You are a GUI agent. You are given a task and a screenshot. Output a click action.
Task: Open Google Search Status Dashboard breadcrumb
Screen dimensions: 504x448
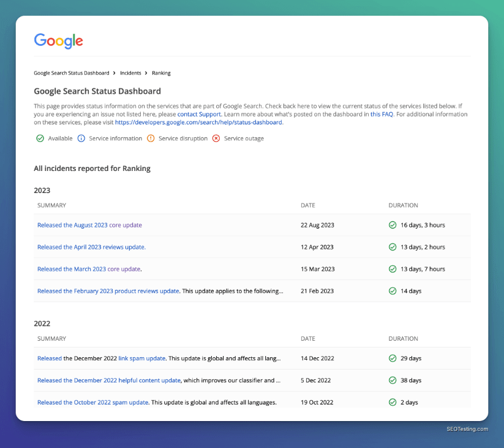pyautogui.click(x=72, y=73)
